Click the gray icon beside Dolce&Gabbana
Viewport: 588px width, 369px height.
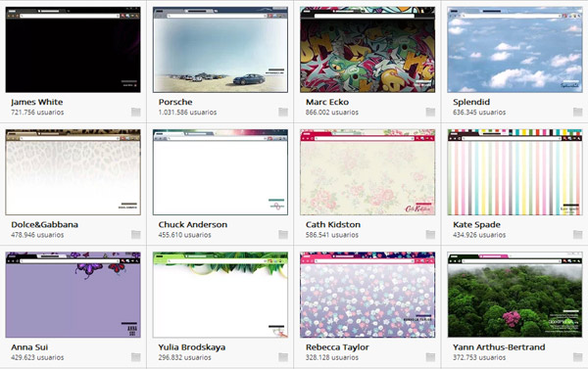pyautogui.click(x=136, y=235)
